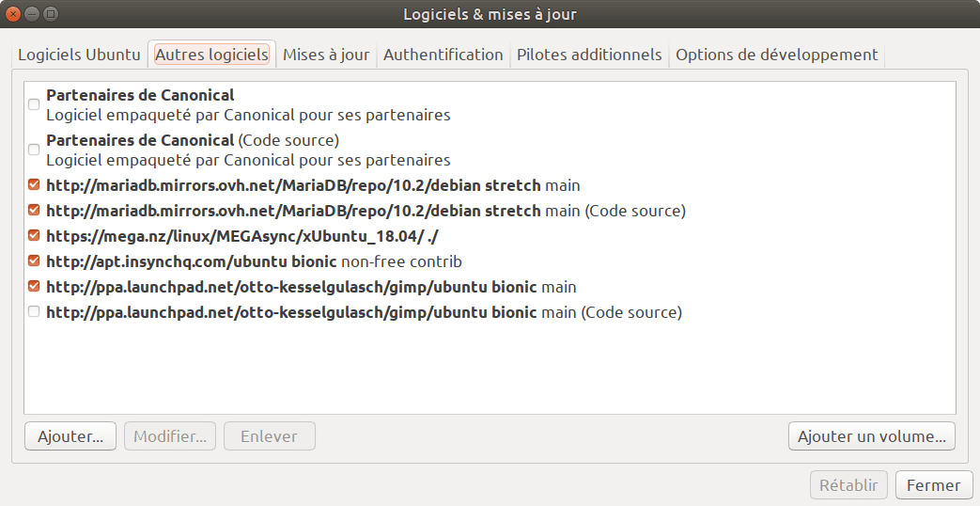Uncheck otto-kesselgulasch gimp bionic main checkbox
The image size is (980, 506).
pyautogui.click(x=34, y=287)
